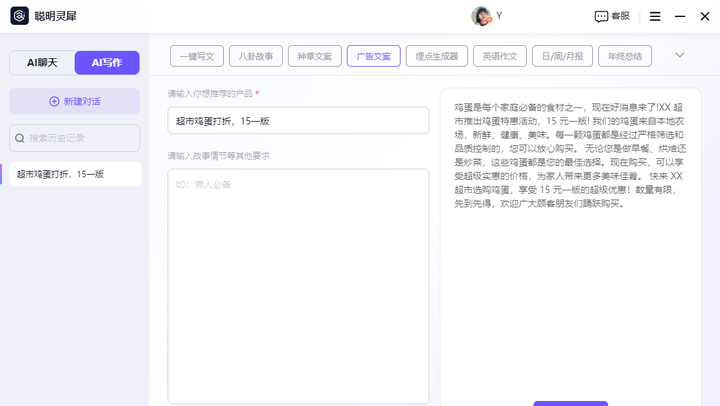Click the story requirements text area
Image resolution: width=720 pixels, height=406 pixels.
(298, 287)
